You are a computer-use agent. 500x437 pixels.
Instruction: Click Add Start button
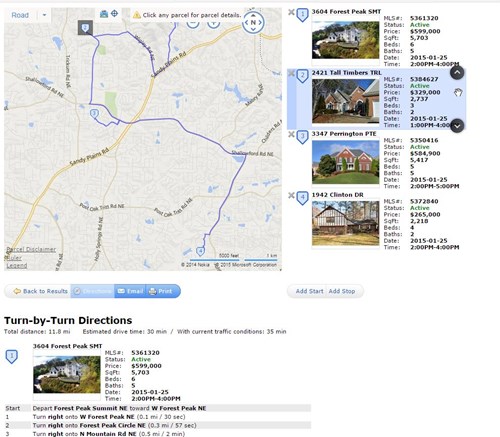point(309,291)
